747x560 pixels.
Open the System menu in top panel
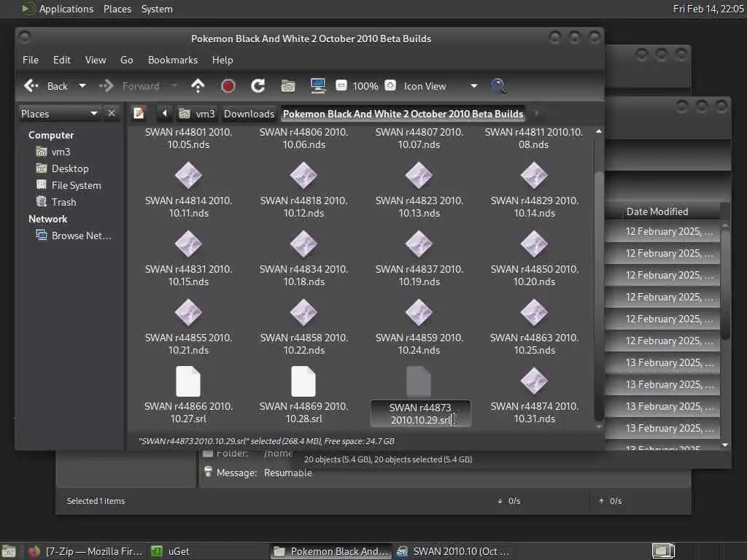click(x=157, y=9)
